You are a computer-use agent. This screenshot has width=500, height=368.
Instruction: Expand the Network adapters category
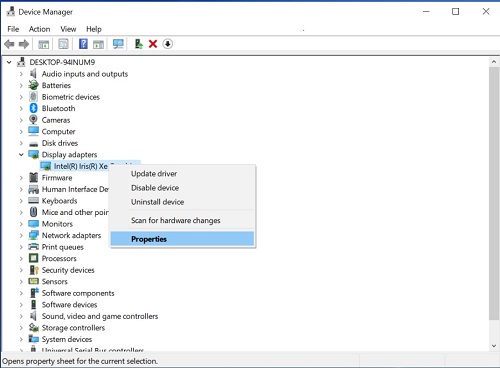[x=21, y=236]
